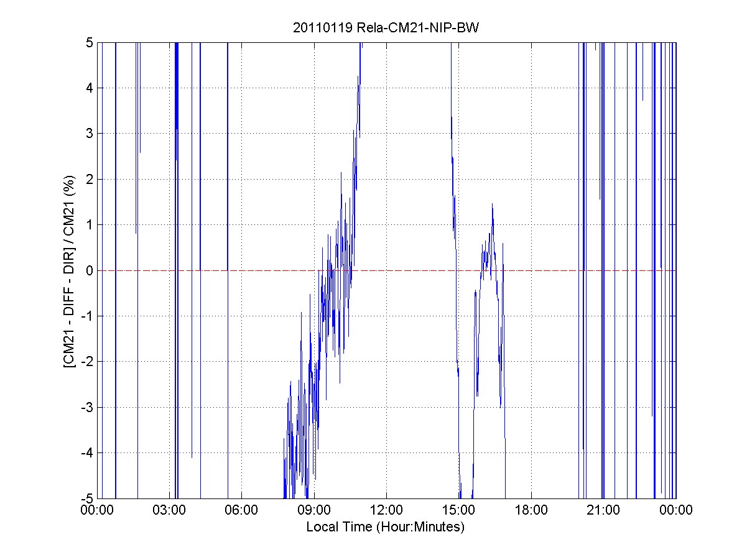Pick the 12:00 x-axis tick label

(x=386, y=510)
